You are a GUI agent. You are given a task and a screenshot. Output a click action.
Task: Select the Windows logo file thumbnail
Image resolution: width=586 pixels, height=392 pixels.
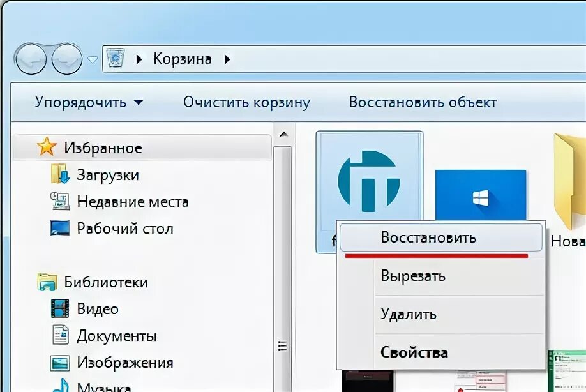tap(480, 195)
